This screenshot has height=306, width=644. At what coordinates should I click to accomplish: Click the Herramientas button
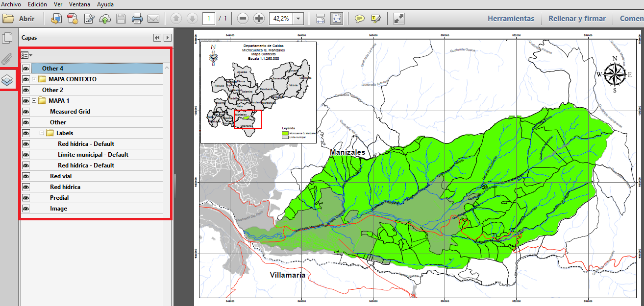pyautogui.click(x=511, y=18)
